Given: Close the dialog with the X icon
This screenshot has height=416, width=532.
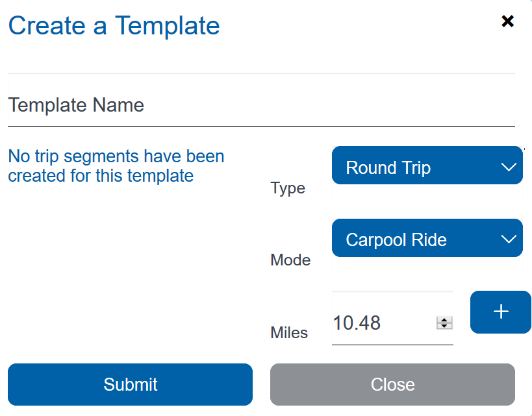Looking at the screenshot, I should [507, 21].
